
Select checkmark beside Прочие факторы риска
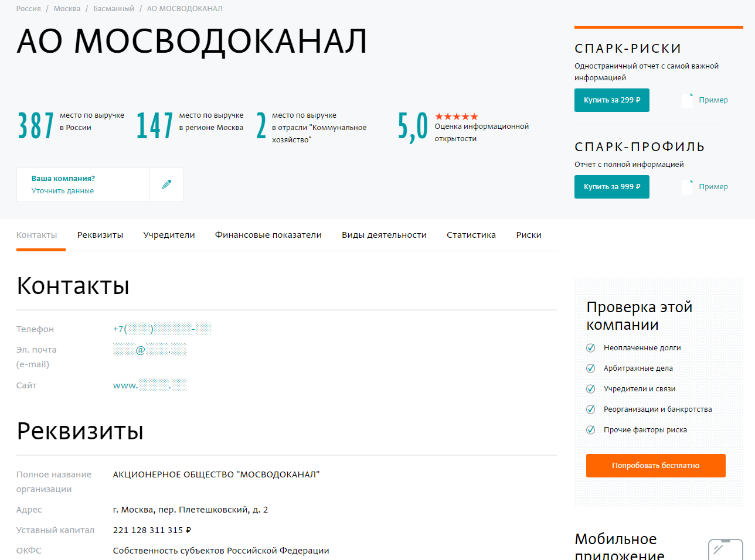click(x=591, y=430)
